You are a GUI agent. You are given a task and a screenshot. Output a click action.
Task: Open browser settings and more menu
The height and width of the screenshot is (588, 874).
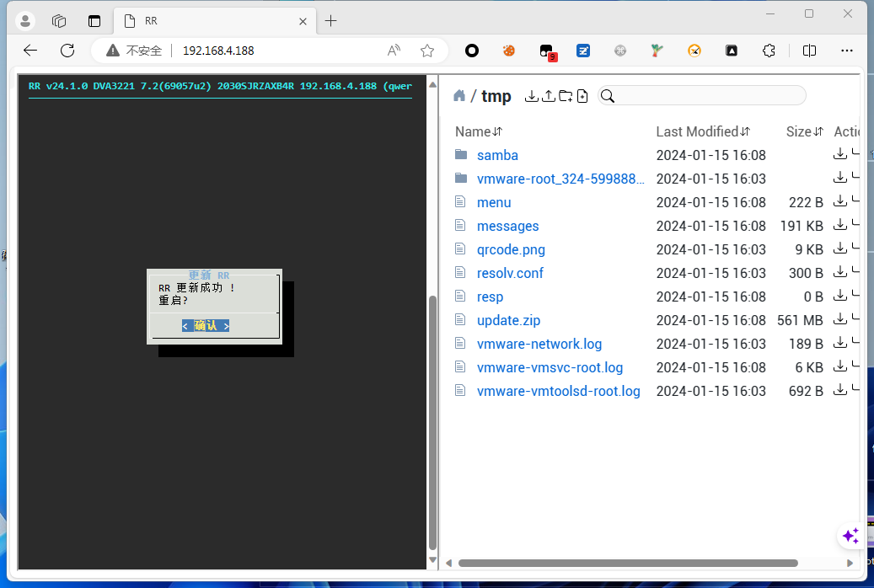(847, 51)
